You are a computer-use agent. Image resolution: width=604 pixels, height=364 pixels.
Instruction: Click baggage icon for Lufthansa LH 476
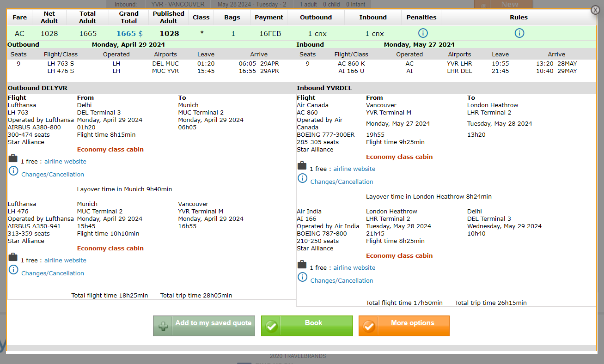(x=13, y=257)
